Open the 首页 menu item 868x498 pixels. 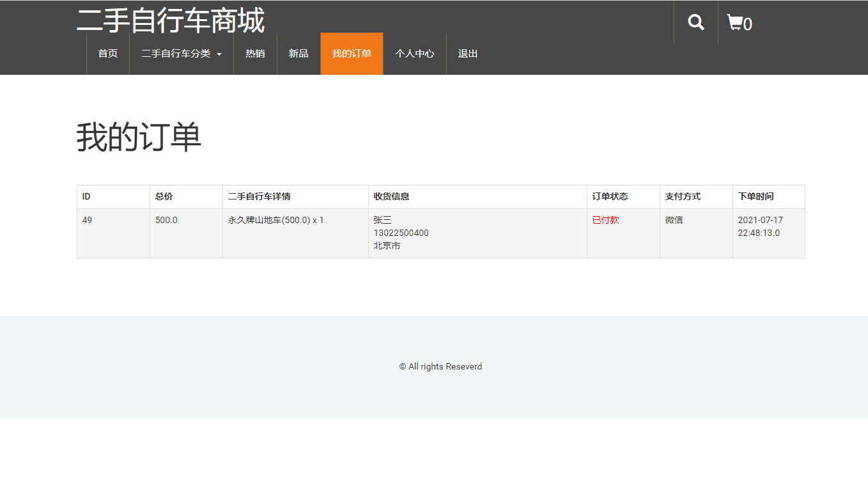[107, 54]
